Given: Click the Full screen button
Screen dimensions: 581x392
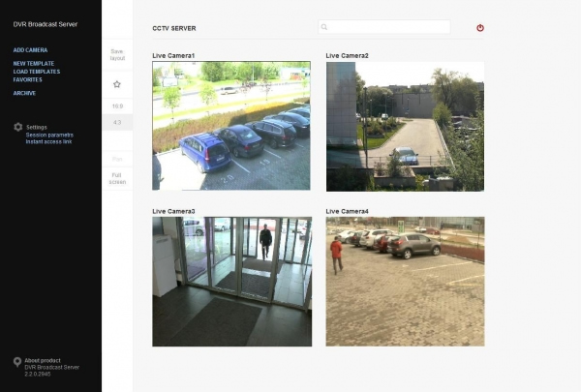Looking at the screenshot, I should [x=117, y=179].
